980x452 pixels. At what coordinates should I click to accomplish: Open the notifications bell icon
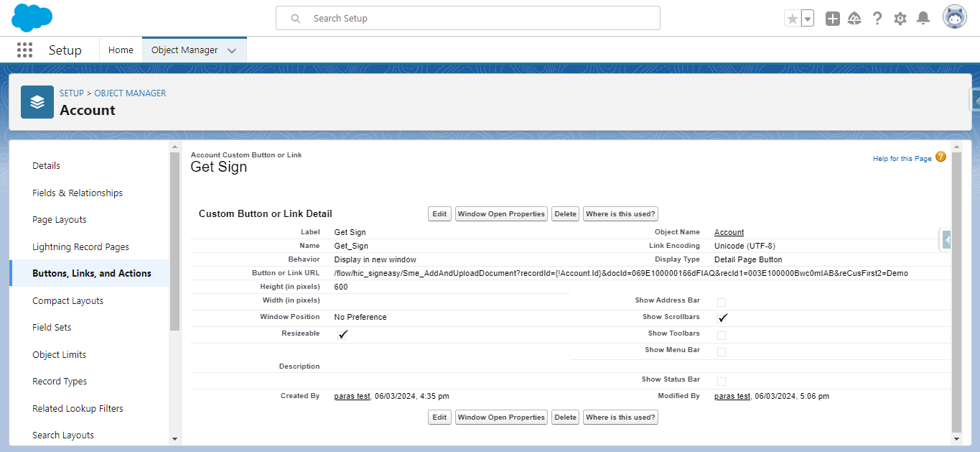tap(923, 19)
